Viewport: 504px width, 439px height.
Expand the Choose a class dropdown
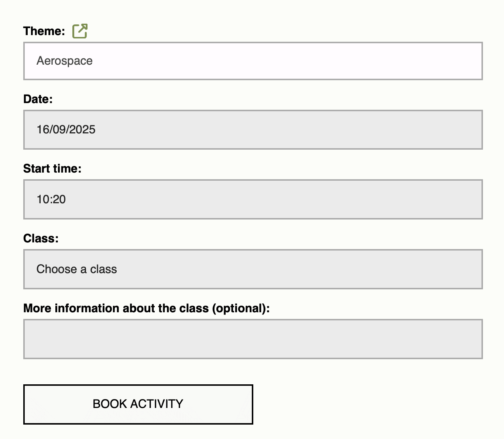pyautogui.click(x=253, y=269)
